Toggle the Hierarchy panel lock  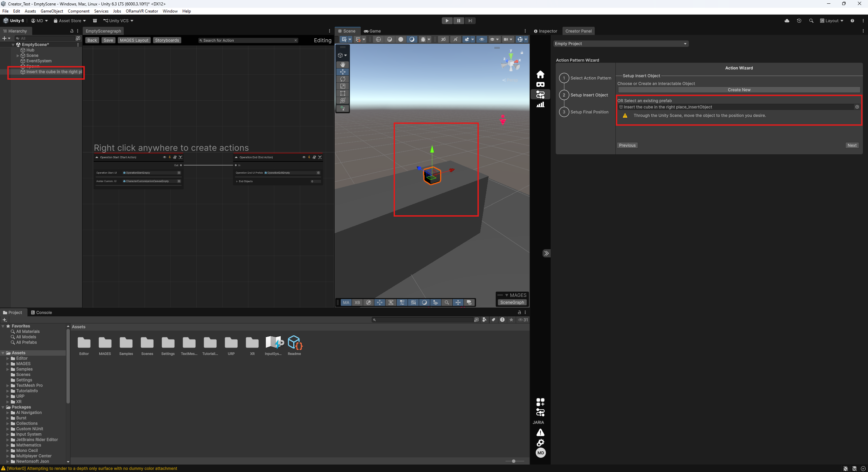72,31
